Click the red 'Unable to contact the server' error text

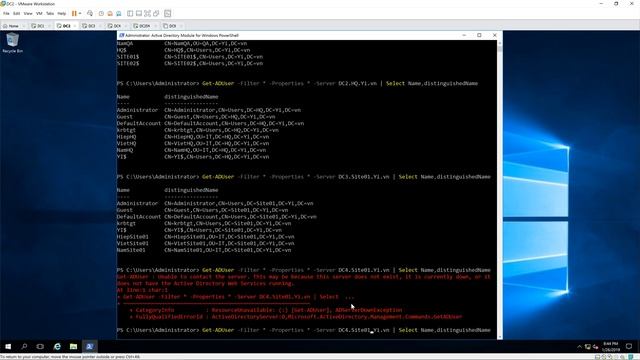point(304,280)
